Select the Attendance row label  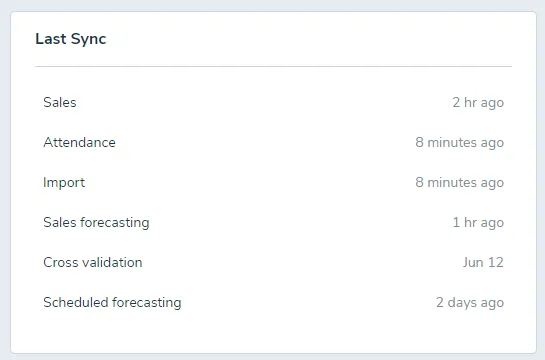(79, 142)
